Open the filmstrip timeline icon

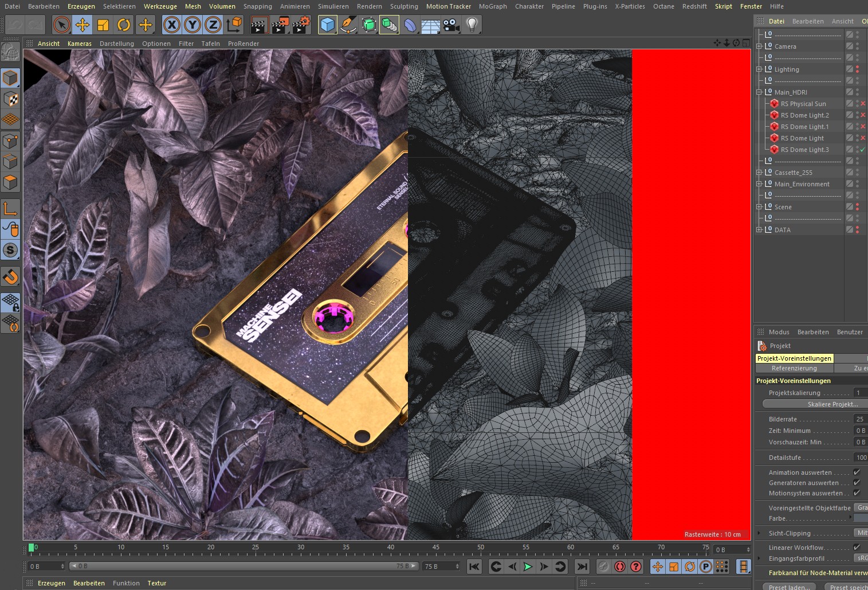click(744, 566)
